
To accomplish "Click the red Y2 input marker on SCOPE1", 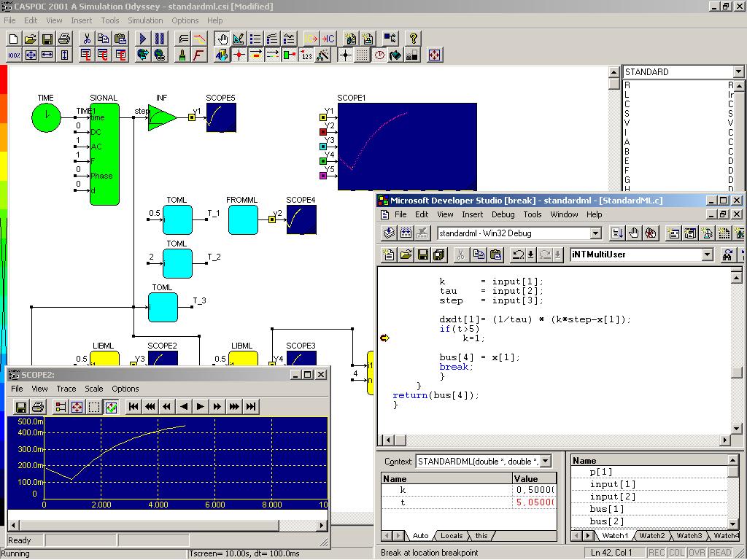I will click(323, 132).
